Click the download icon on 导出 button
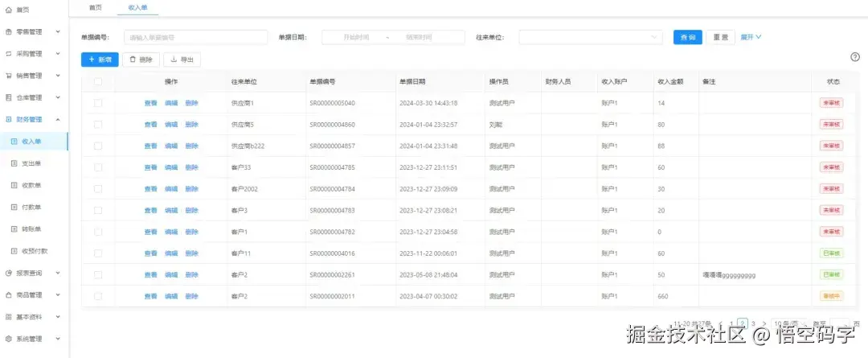The image size is (868, 358). (174, 60)
